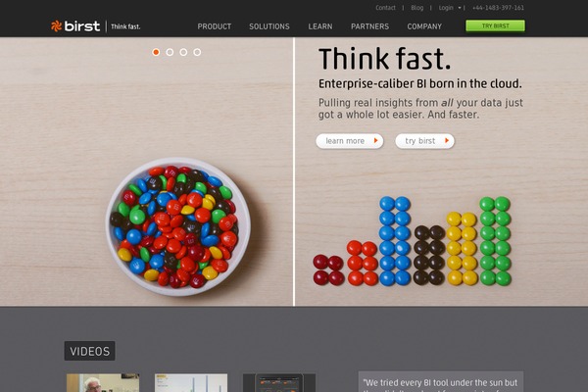Click the orange arrow on try birst
The width and height of the screenshot is (588, 392).
(447, 141)
